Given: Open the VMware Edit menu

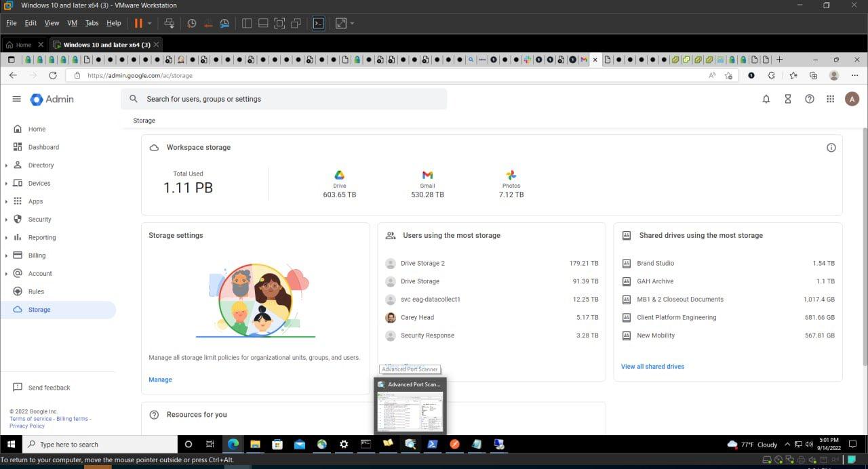Looking at the screenshot, I should [x=31, y=23].
